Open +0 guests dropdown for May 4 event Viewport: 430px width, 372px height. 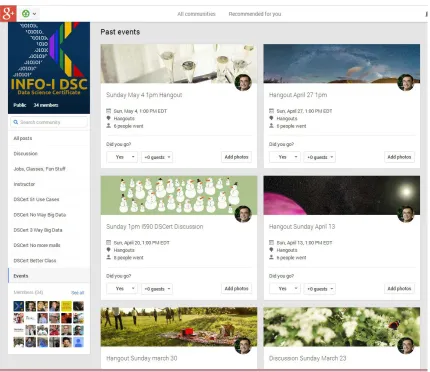[x=157, y=157]
